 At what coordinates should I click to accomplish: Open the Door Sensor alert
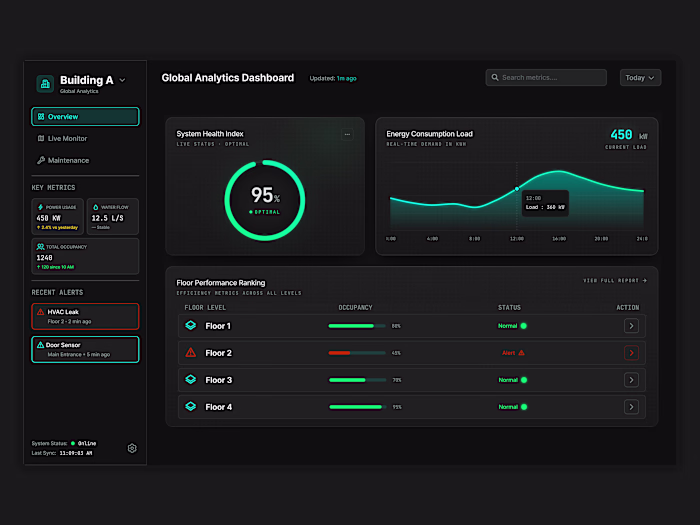pos(85,349)
